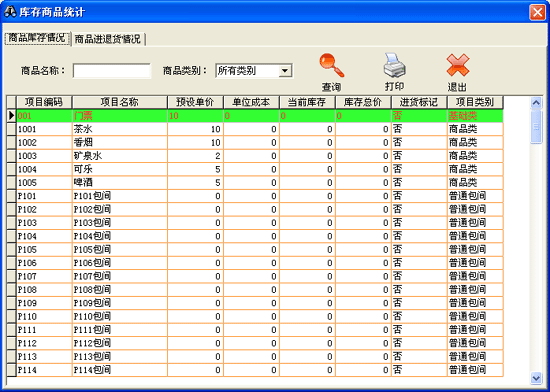Screen dimensions: 550x392
Task: Click P107包间 name cell
Action: click(120, 276)
